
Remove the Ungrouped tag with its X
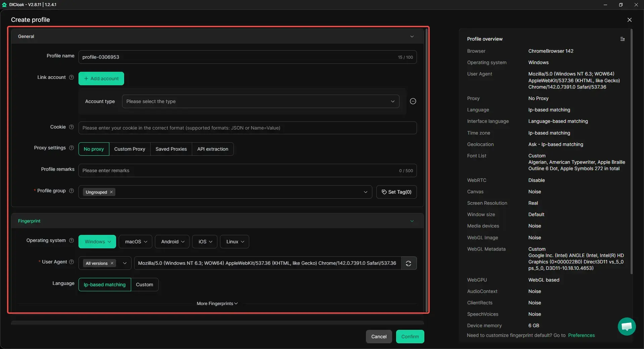[x=111, y=192]
